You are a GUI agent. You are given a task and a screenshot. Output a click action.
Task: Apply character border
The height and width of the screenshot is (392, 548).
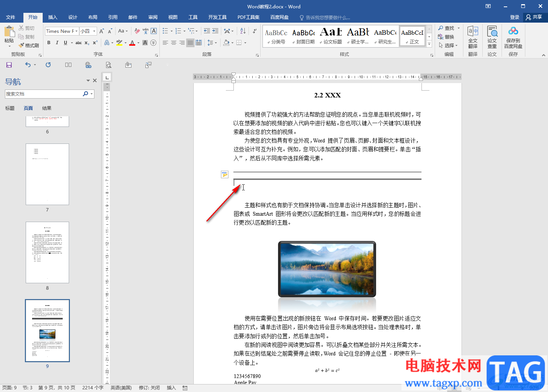click(x=154, y=31)
